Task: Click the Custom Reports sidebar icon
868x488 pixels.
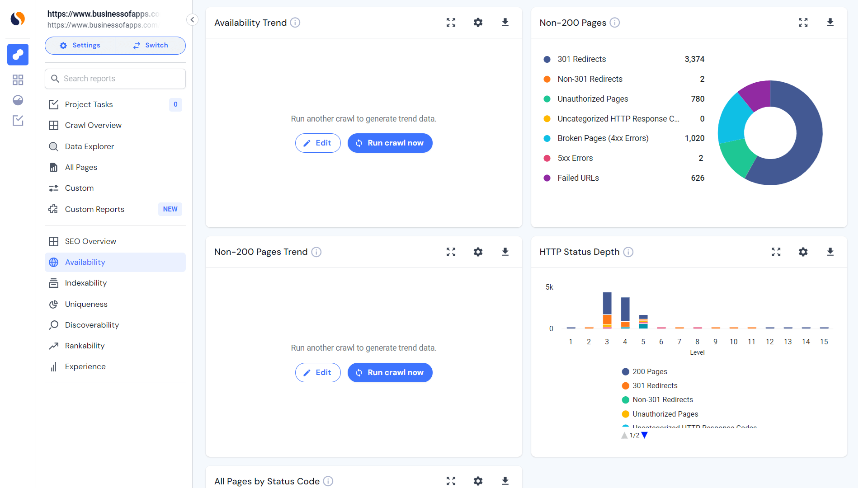Action: click(54, 209)
